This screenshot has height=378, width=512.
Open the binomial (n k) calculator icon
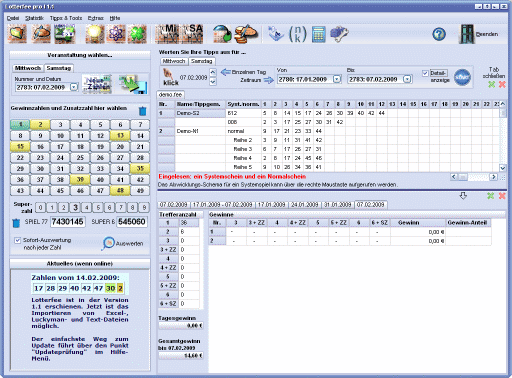click(297, 34)
